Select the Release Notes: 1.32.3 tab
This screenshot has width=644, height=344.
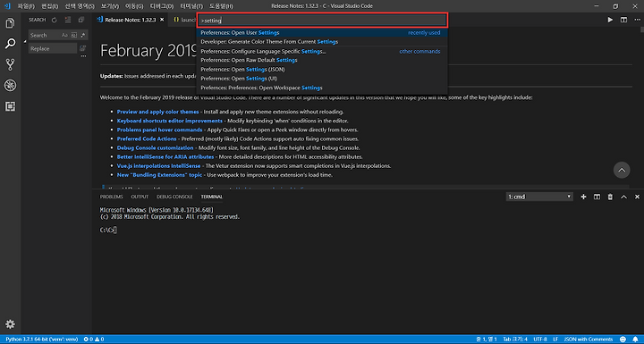pyautogui.click(x=131, y=20)
